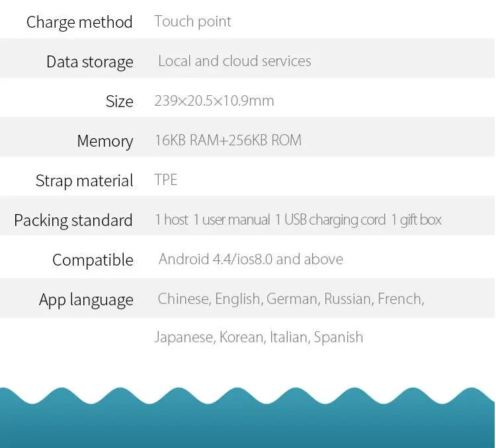Click 'Local and cloud services' text
Screen dimensions: 496x448
click(x=234, y=61)
